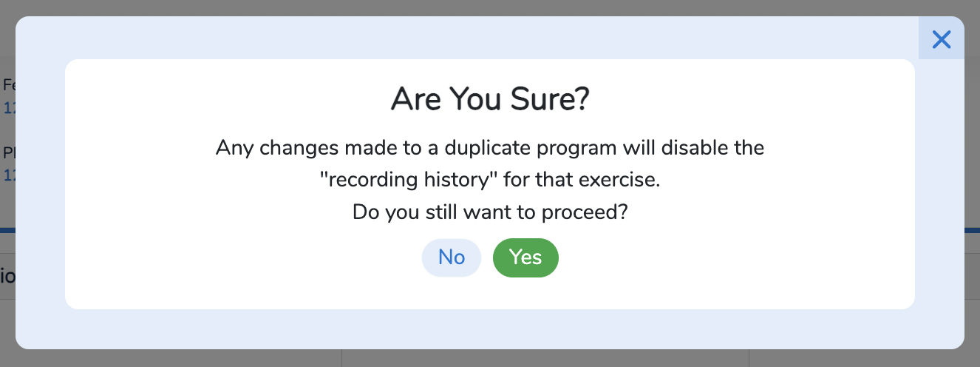980x367 pixels.
Task: Click the green Yes button
Action: point(525,257)
